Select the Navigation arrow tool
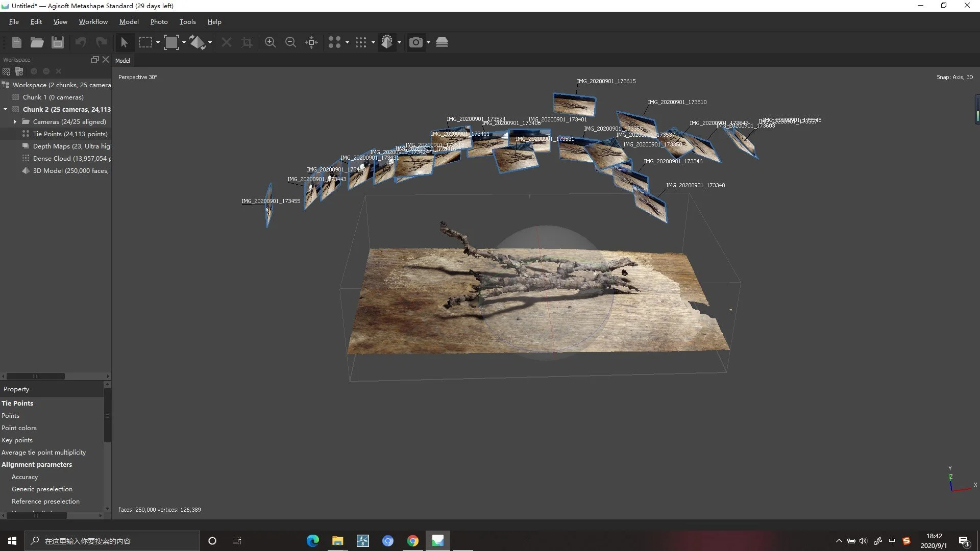This screenshot has height=551, width=980. (x=124, y=42)
